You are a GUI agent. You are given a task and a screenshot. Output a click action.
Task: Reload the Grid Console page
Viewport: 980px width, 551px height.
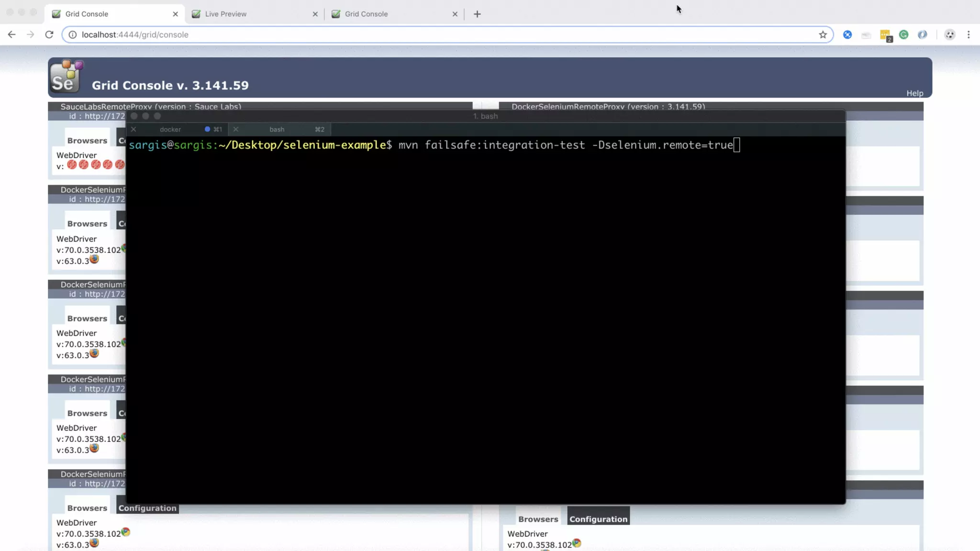tap(49, 34)
